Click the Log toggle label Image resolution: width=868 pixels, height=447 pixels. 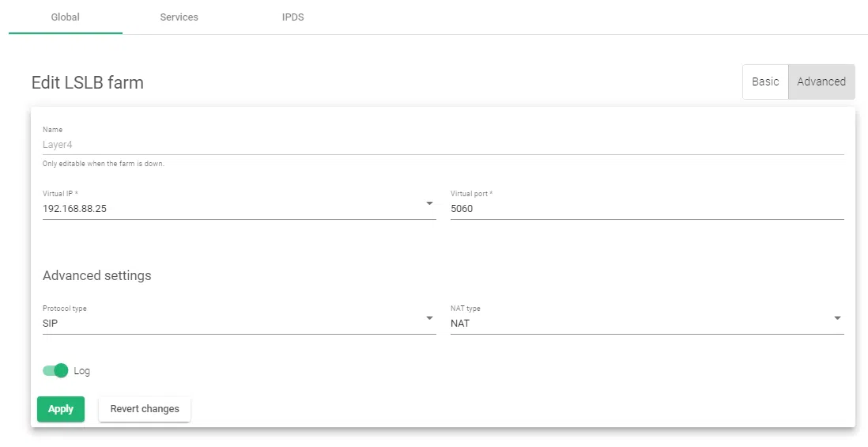click(x=82, y=371)
